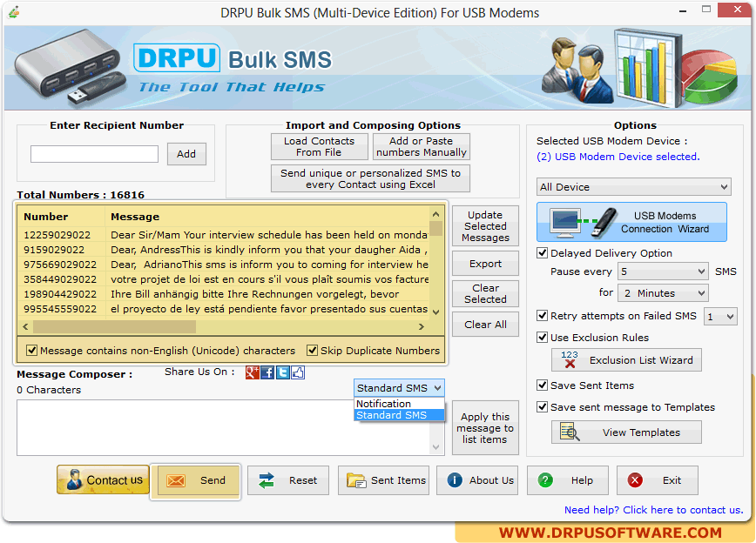
Task: Select the row with number 975669029022
Action: coord(224,265)
